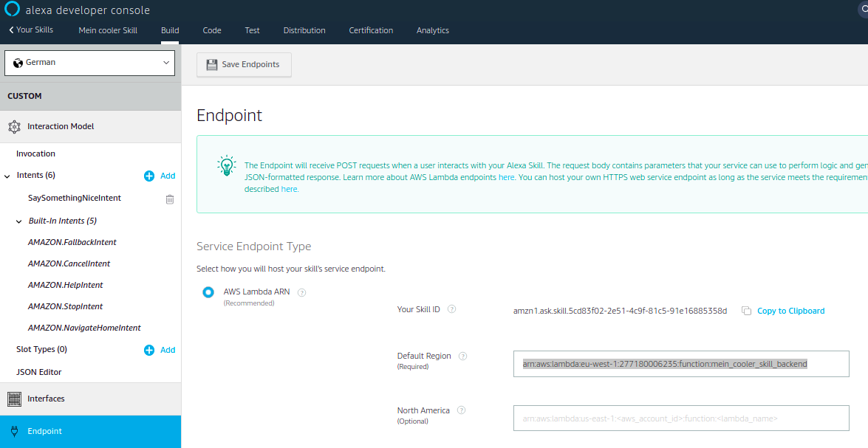Select AMAZON.FallbackIntent
Viewport: 868px width, 448px height.
coord(72,242)
